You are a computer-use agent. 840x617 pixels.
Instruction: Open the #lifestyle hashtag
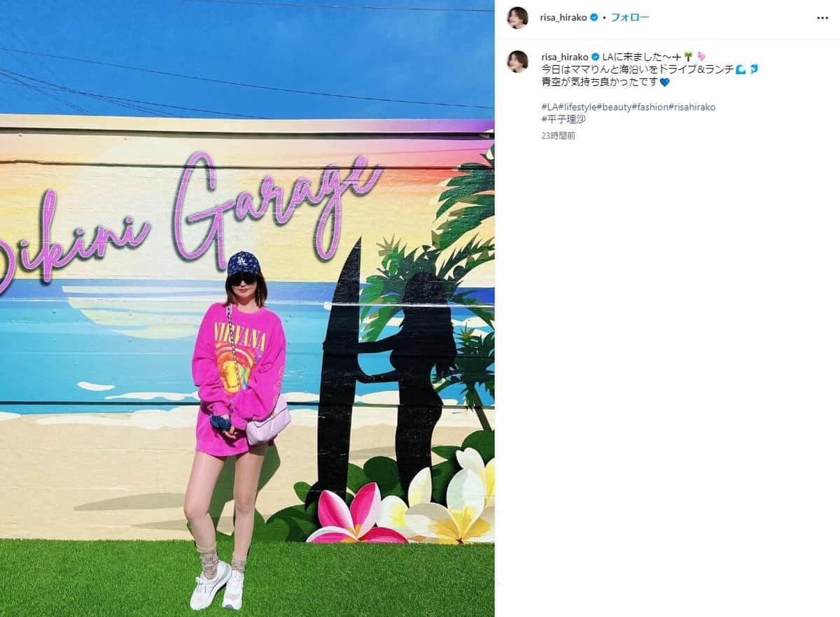click(x=577, y=107)
